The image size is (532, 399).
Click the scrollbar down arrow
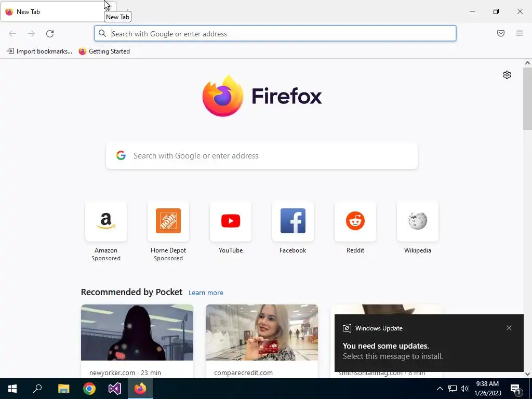click(527, 374)
